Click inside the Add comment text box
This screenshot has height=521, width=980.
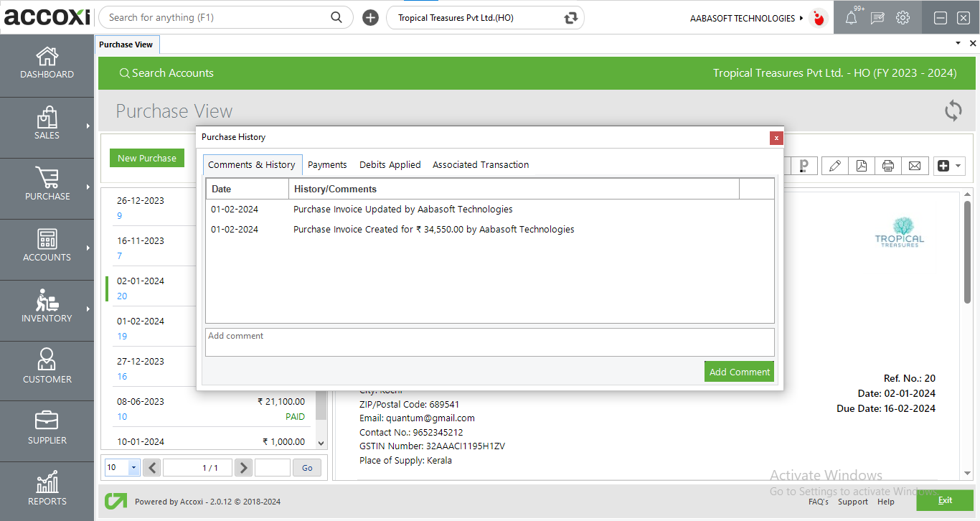tap(489, 342)
